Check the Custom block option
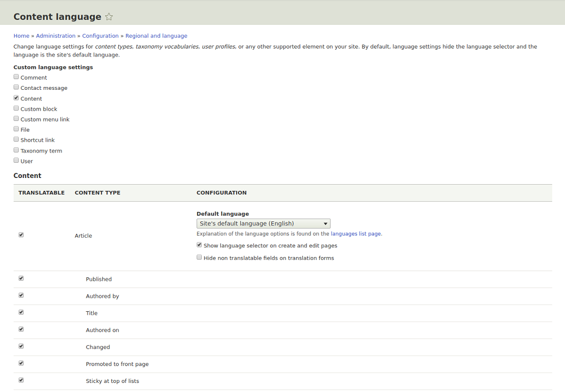The width and height of the screenshot is (565, 392). (x=16, y=108)
